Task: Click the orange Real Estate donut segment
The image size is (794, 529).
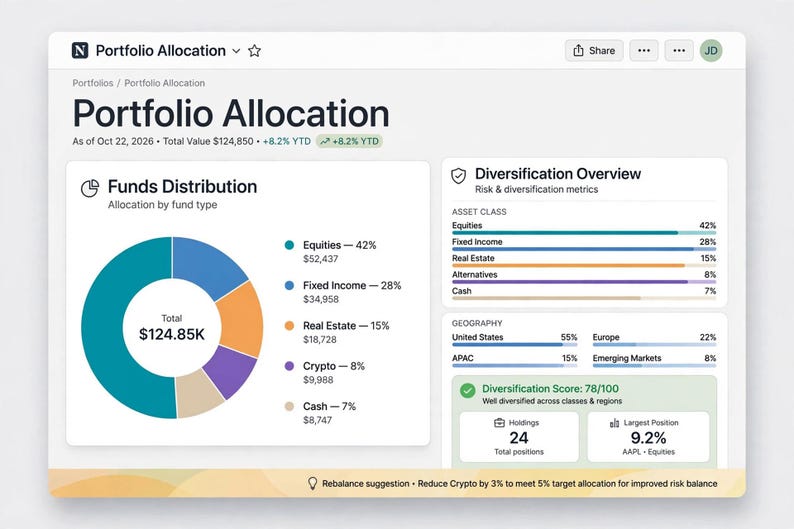Action: (242, 320)
